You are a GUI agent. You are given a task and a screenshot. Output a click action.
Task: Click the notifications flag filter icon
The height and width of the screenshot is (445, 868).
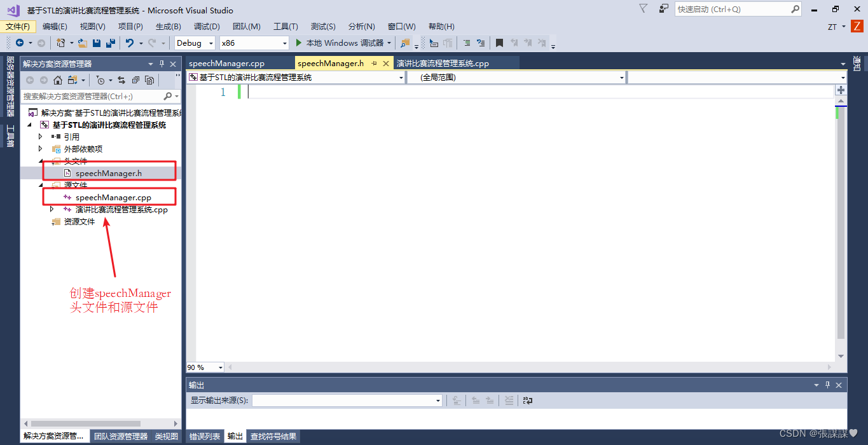(x=644, y=9)
